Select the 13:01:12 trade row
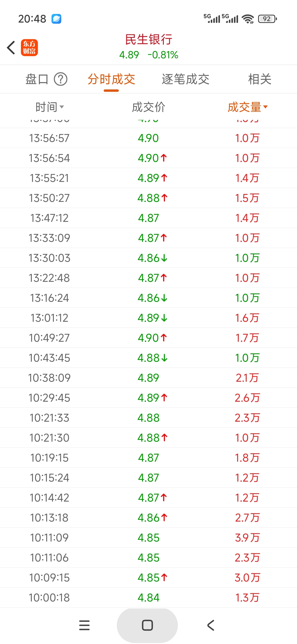The width and height of the screenshot is (297, 644). coord(148,318)
